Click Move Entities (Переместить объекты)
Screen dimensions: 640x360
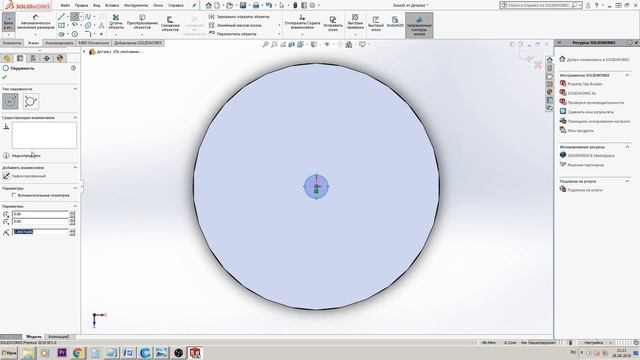[x=232, y=34]
